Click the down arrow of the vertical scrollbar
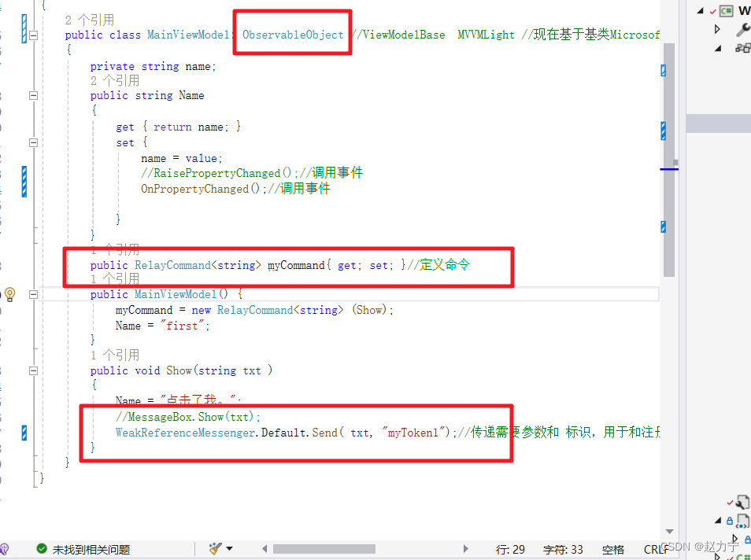 tap(669, 532)
